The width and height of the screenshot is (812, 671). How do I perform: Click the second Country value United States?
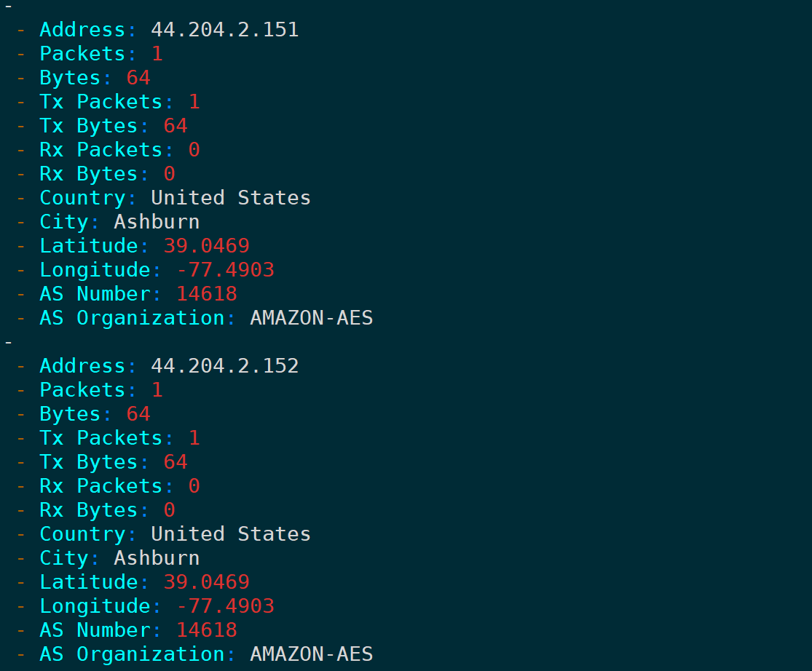click(231, 534)
